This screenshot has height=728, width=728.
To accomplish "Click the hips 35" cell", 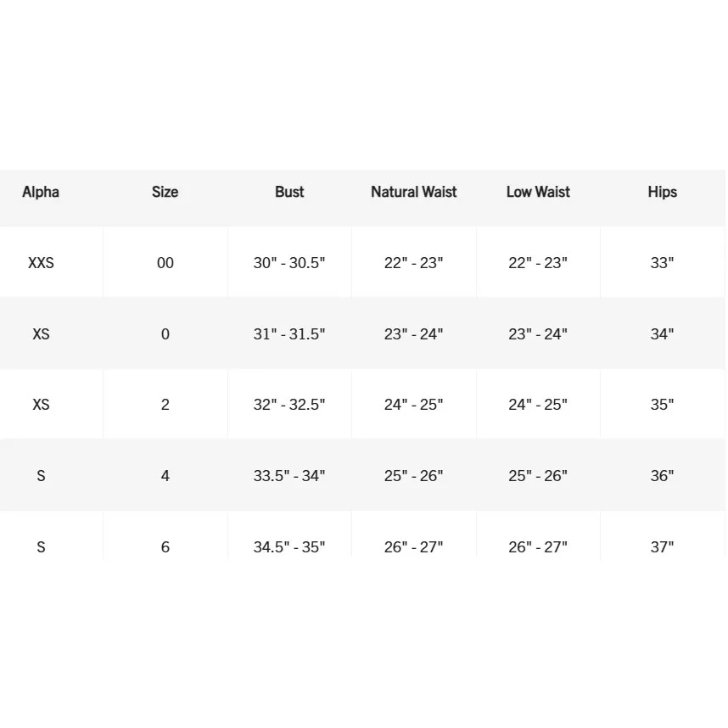I will (662, 405).
